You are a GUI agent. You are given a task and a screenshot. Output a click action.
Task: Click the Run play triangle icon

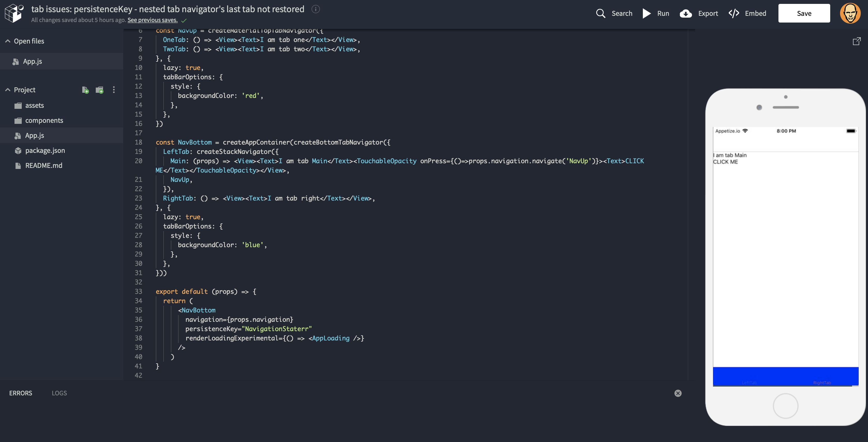click(x=646, y=13)
